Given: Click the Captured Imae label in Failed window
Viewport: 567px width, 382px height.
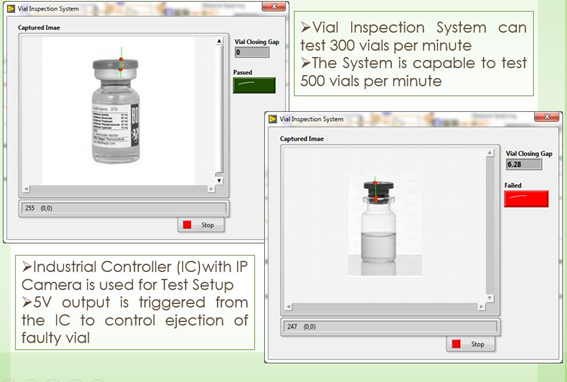Looking at the screenshot, I should (x=302, y=139).
